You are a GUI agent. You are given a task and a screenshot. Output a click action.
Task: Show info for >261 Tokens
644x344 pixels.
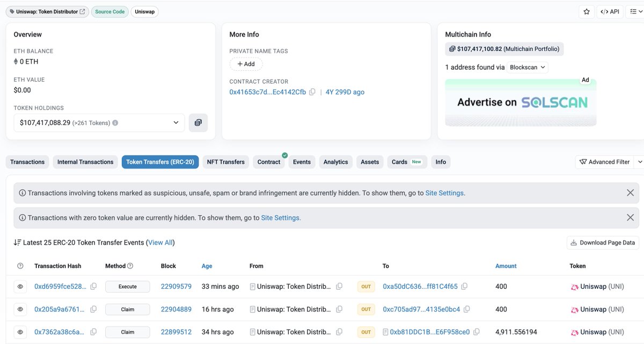pyautogui.click(x=115, y=123)
